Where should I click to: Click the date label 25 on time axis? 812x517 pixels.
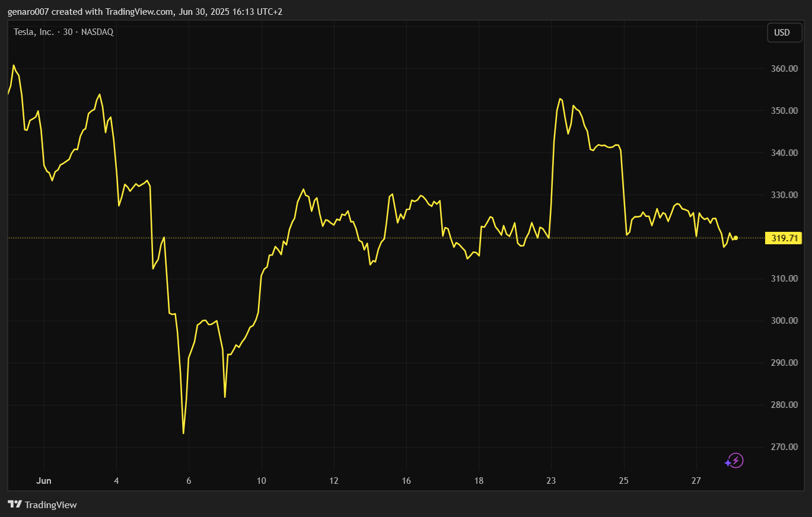(x=624, y=480)
